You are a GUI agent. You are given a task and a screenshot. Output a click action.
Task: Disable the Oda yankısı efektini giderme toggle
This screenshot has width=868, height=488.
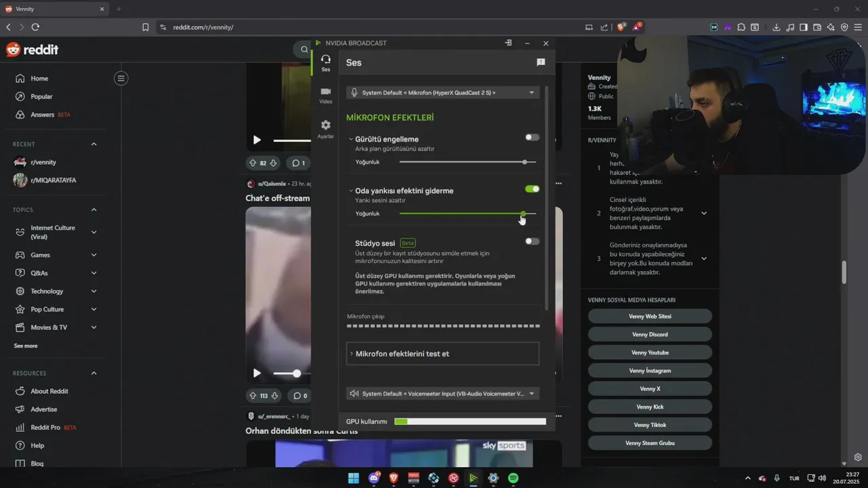pos(532,189)
